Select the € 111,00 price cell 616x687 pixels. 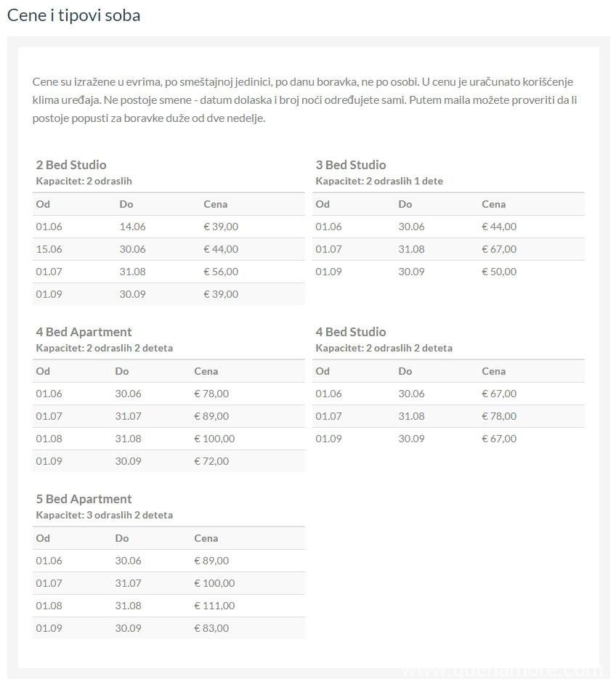(x=214, y=606)
